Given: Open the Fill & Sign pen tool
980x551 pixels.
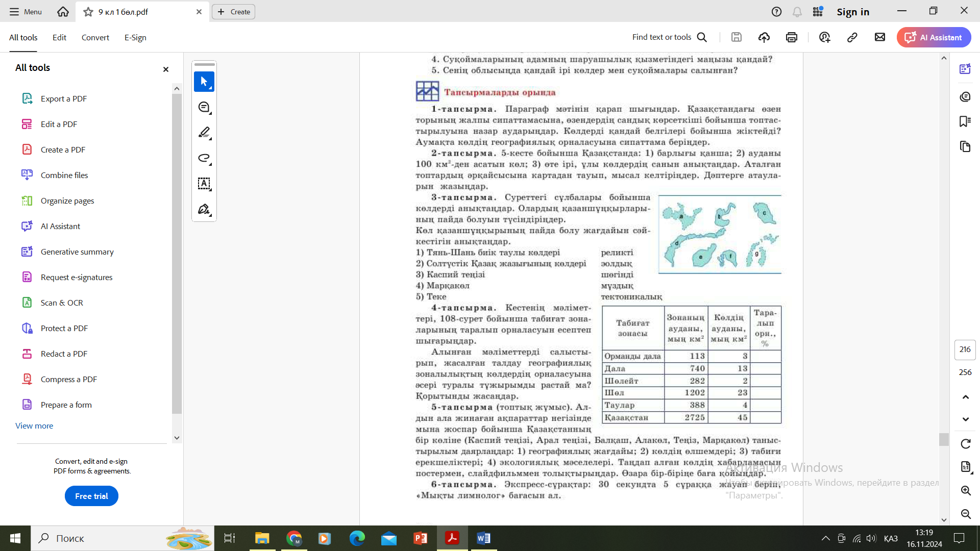Looking at the screenshot, I should 204,210.
